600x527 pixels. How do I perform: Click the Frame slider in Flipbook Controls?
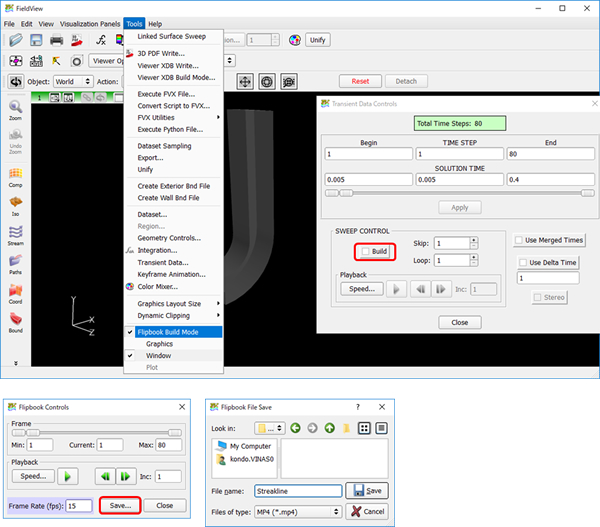point(95,432)
